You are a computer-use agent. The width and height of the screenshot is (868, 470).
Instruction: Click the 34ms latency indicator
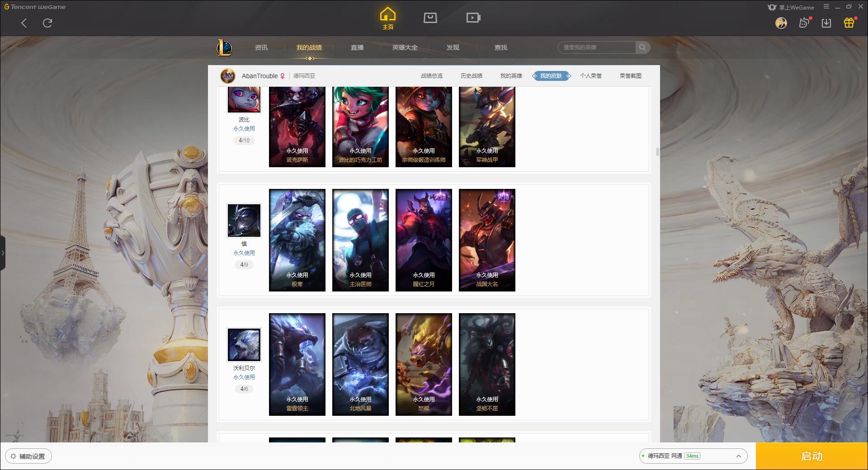692,456
